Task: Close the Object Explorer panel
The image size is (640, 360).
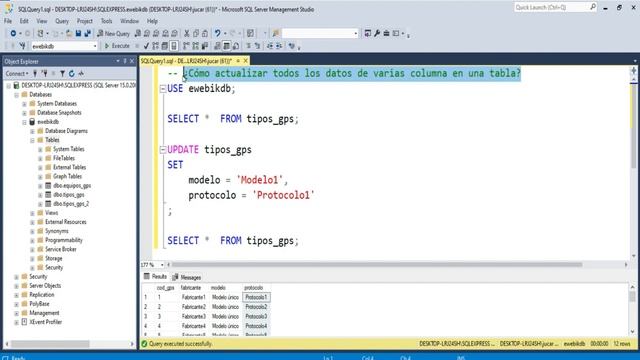Action: (132, 61)
